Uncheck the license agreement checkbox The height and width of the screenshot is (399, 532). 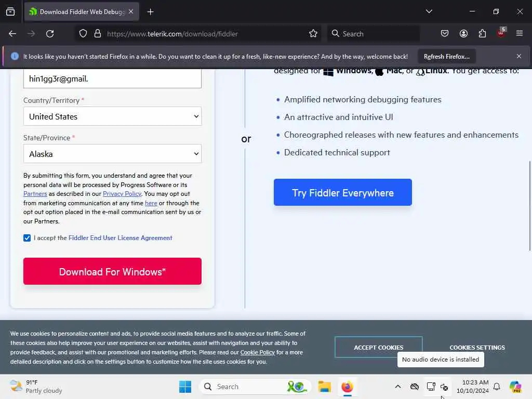27,238
